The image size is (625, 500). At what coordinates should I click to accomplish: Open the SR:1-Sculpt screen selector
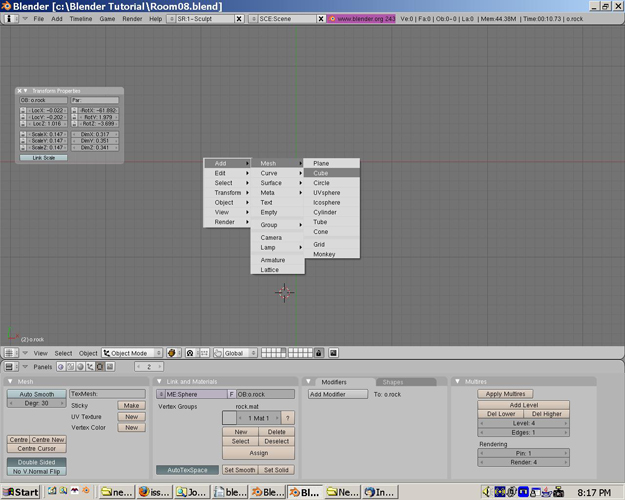pyautogui.click(x=204, y=19)
